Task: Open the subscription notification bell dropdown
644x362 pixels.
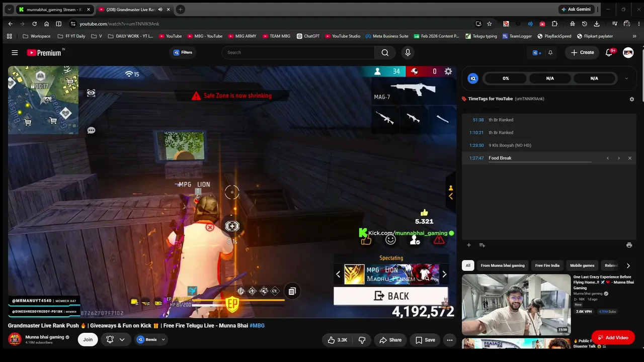Action: pyautogui.click(x=116, y=339)
